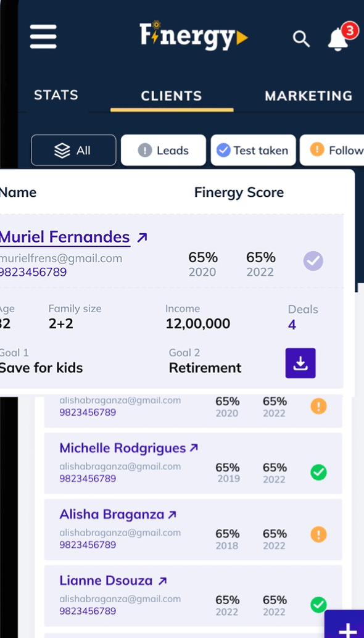This screenshot has width=364, height=638.
Task: Click arrow icon beside Michelle Rodgrigues
Action: point(194,449)
